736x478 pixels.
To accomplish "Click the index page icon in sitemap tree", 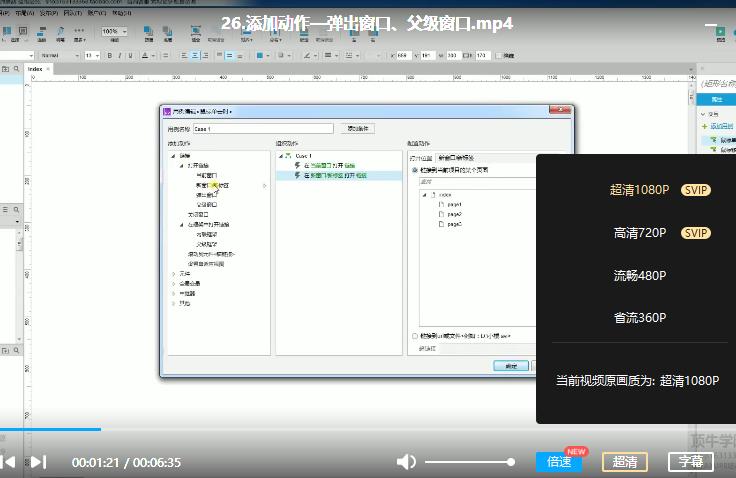I will (431, 194).
